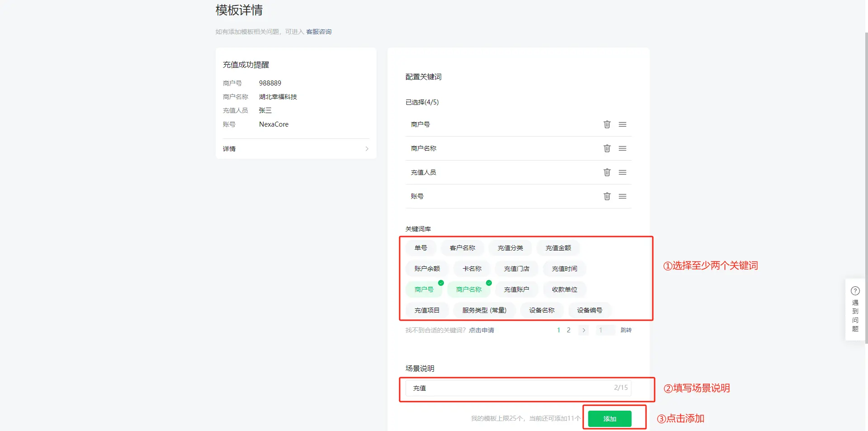Remove 充值人员 keyword using trash icon

pyautogui.click(x=607, y=172)
